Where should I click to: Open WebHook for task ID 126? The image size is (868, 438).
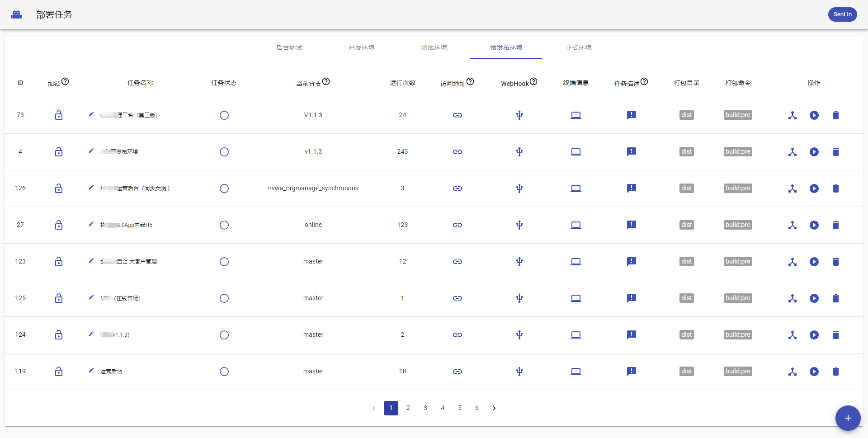[519, 188]
